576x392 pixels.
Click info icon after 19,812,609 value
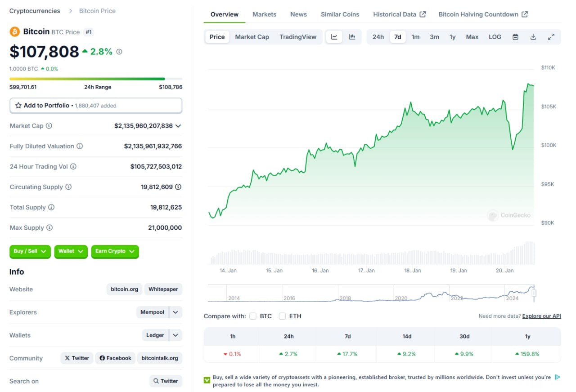point(178,187)
